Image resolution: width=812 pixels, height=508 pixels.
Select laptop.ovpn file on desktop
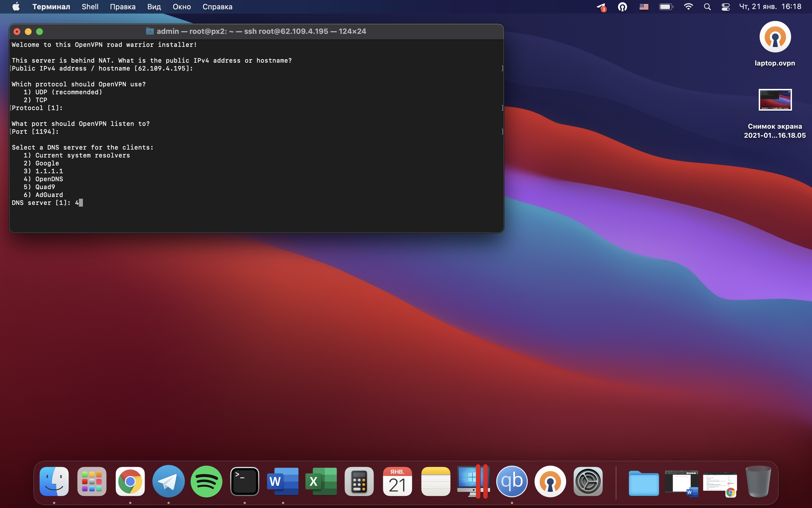[x=775, y=44]
